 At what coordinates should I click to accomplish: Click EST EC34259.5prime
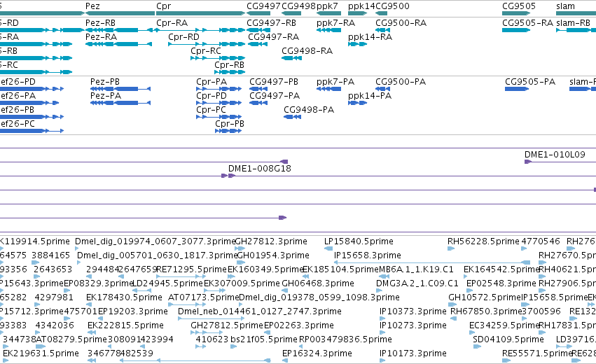(x=472, y=332)
